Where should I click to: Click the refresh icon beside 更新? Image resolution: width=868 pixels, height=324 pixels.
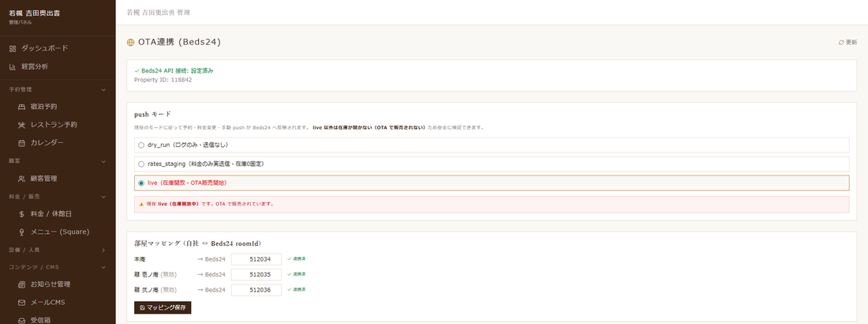[x=841, y=42]
